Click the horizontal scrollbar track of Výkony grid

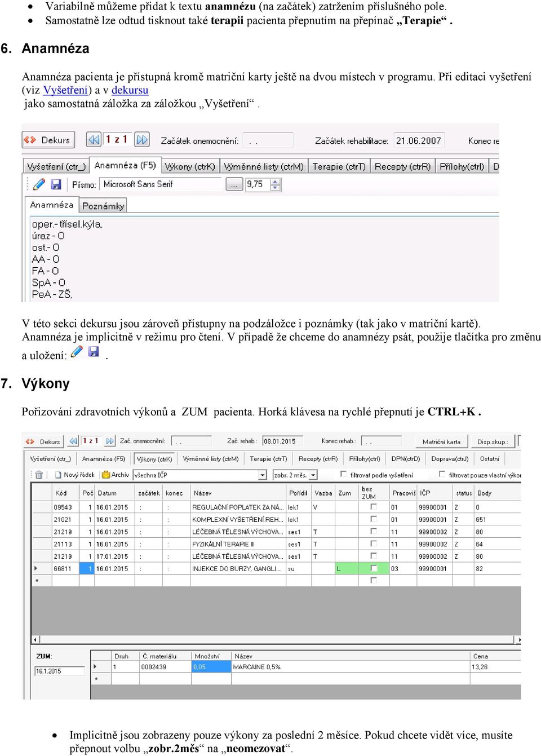point(277,640)
